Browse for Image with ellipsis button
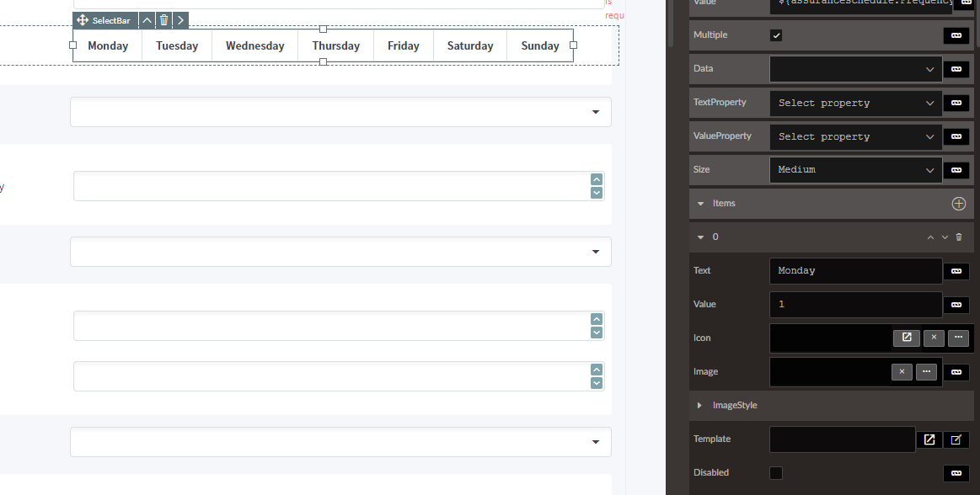Image resolution: width=980 pixels, height=495 pixels. click(x=926, y=371)
